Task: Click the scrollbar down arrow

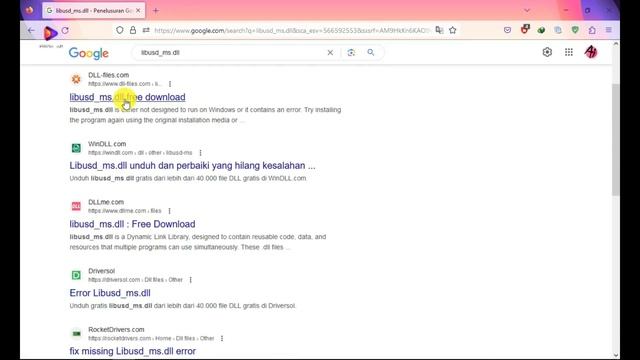Action: (616, 356)
